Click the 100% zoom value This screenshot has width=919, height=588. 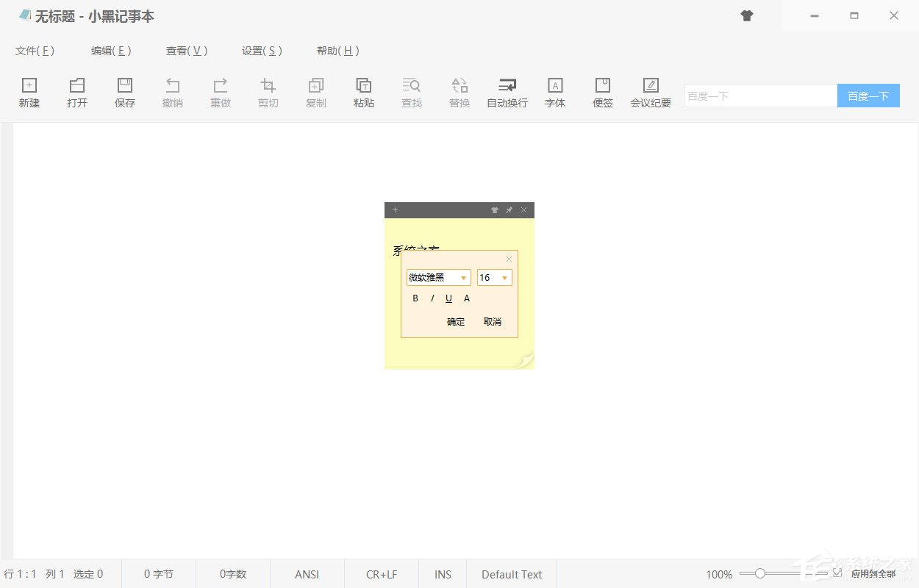pyautogui.click(x=719, y=575)
